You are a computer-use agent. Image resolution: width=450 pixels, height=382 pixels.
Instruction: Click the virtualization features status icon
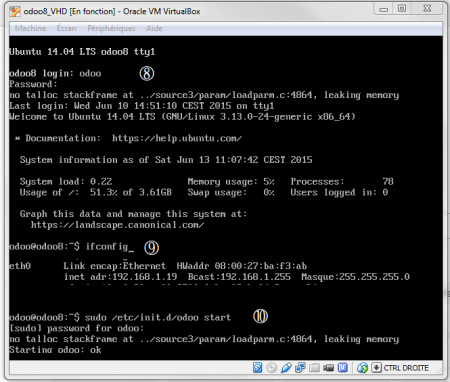point(343,367)
